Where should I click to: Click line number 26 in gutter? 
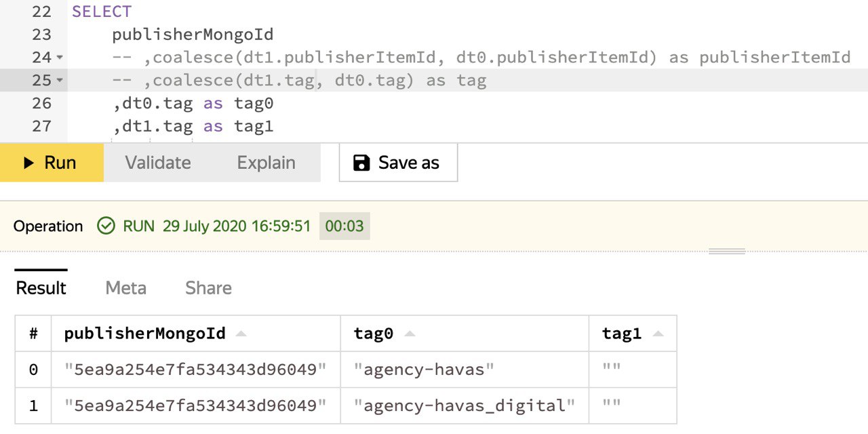click(41, 103)
